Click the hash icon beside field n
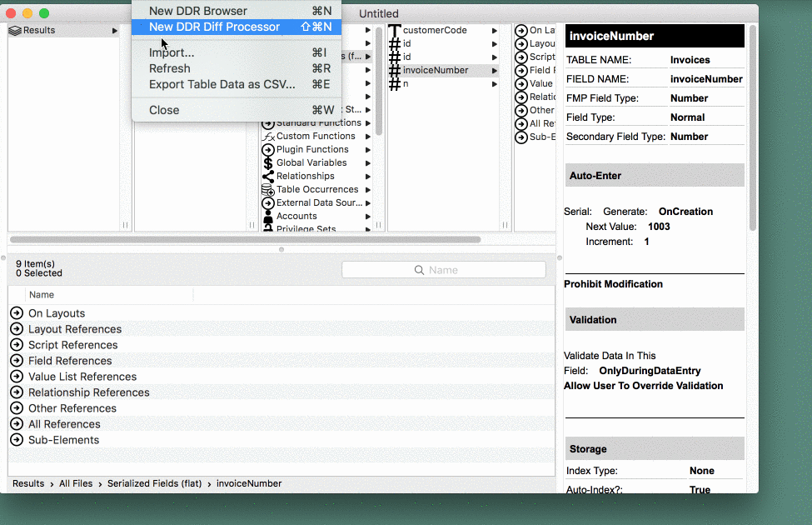Image resolution: width=812 pixels, height=525 pixels. 395,84
